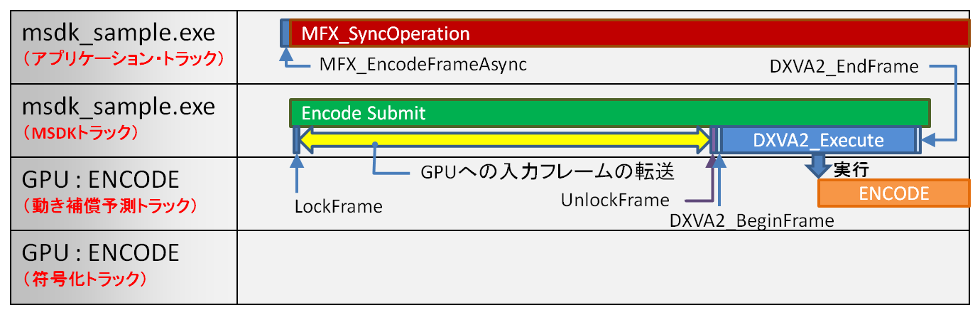Viewport: 980px width, 315px height.
Task: Select the green Encode Submit bar
Action: pyautogui.click(x=609, y=112)
